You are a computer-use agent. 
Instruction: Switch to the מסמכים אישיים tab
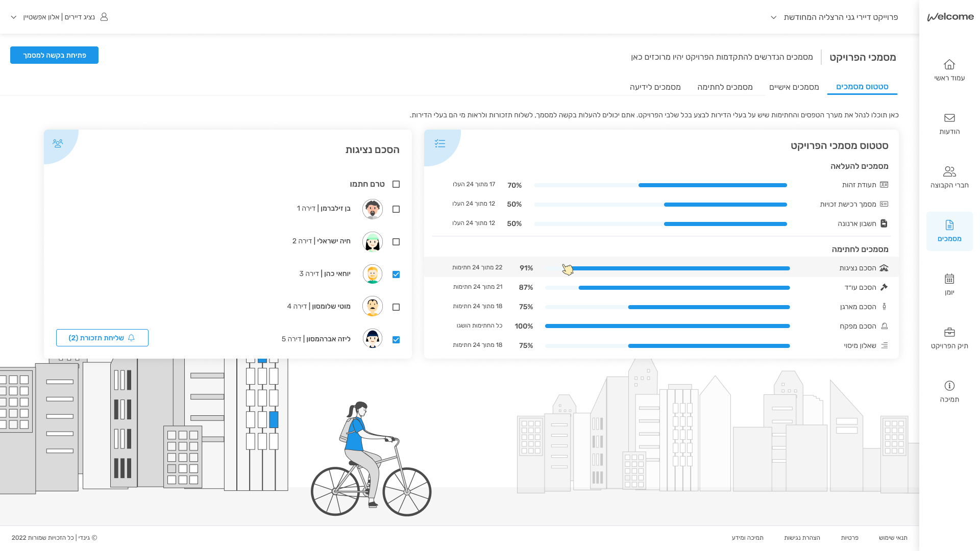(x=794, y=87)
